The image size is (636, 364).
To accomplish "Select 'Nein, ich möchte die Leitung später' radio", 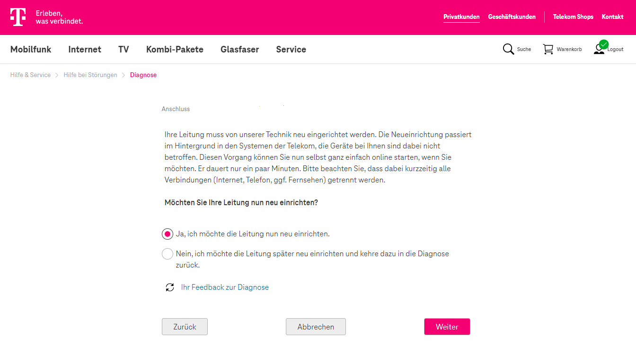I will tap(168, 254).
